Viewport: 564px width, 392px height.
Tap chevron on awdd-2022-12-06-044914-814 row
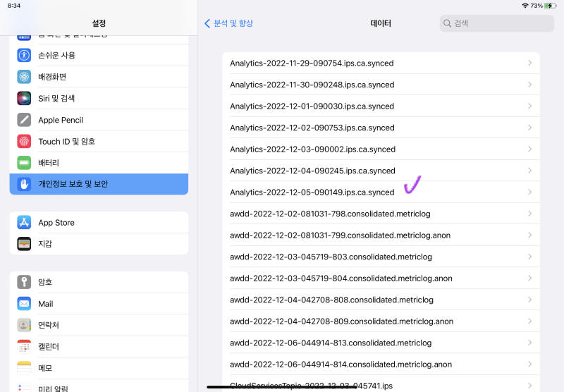point(530,365)
